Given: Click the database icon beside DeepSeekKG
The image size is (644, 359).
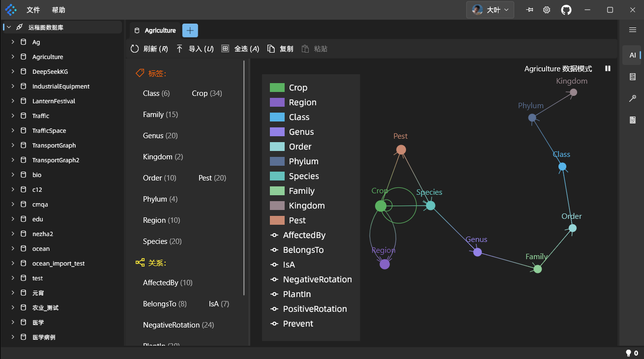Looking at the screenshot, I should pos(23,71).
